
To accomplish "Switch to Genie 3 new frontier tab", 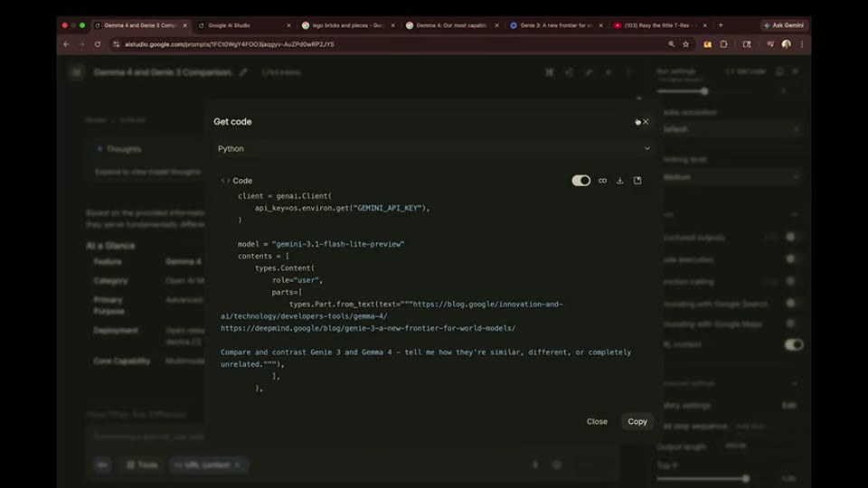I will 555,25.
